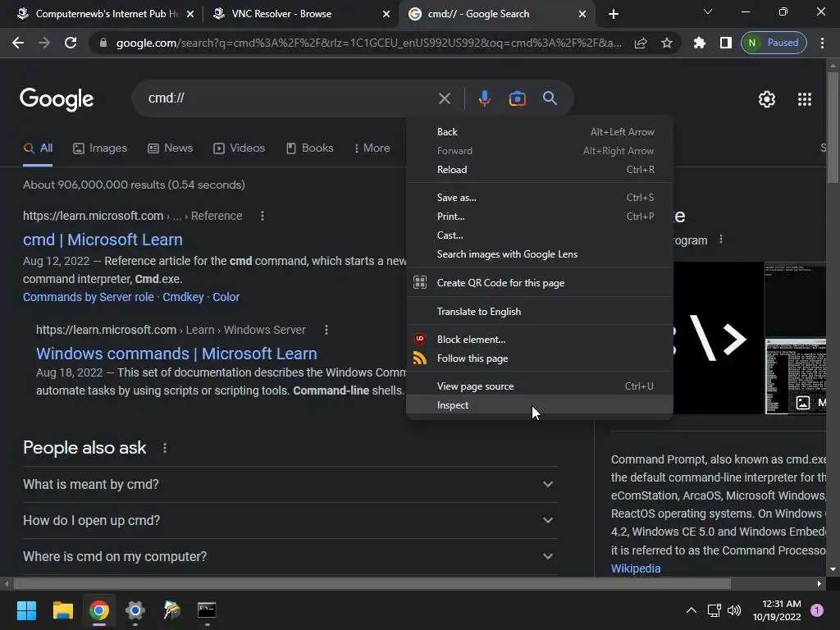Open People also ask options menu
This screenshot has width=840, height=630.
164,448
